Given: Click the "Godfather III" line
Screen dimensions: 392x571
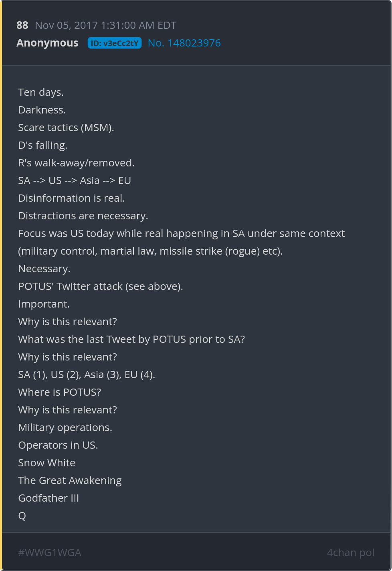Looking at the screenshot, I should point(48,498).
